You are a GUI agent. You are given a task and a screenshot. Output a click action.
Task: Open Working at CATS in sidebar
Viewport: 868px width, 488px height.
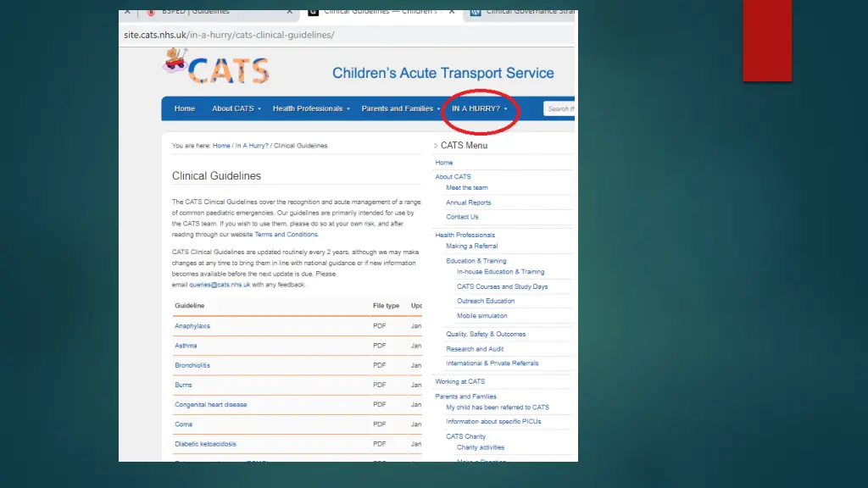[459, 382]
